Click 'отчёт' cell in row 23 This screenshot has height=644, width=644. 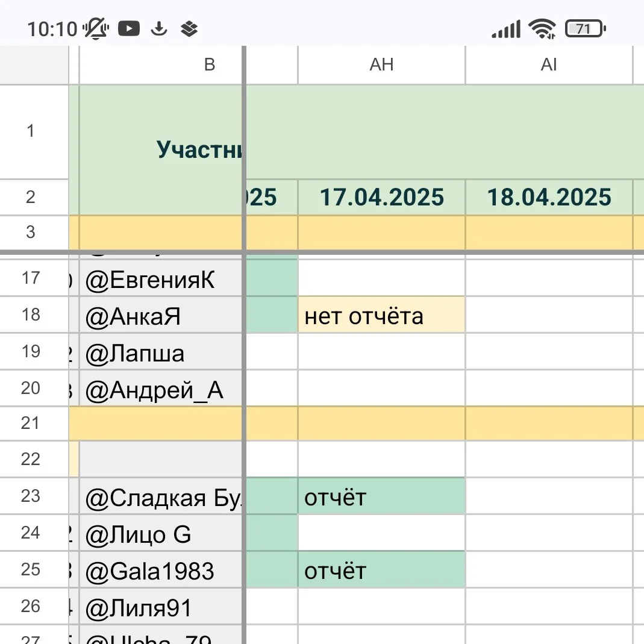click(x=381, y=497)
